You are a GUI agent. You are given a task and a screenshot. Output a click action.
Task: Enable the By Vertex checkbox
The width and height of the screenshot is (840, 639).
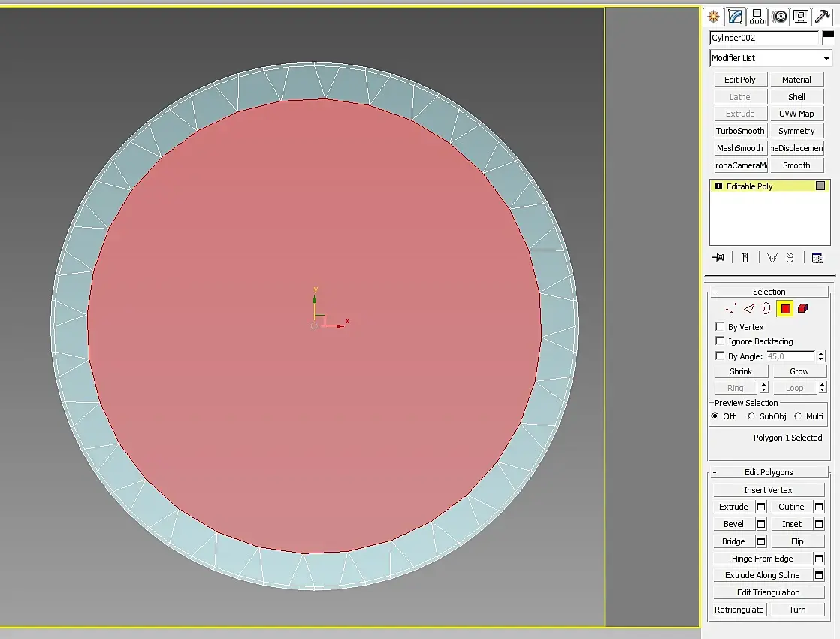pos(720,326)
